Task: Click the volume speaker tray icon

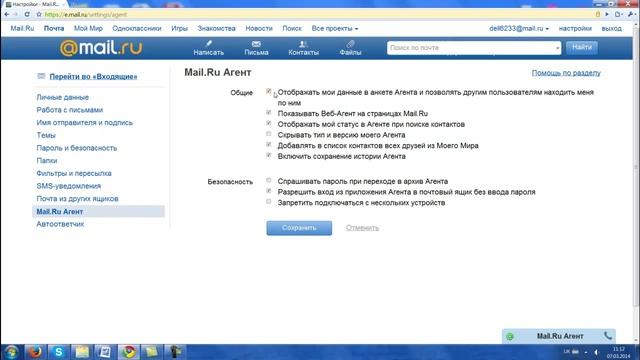Action: 596,352
